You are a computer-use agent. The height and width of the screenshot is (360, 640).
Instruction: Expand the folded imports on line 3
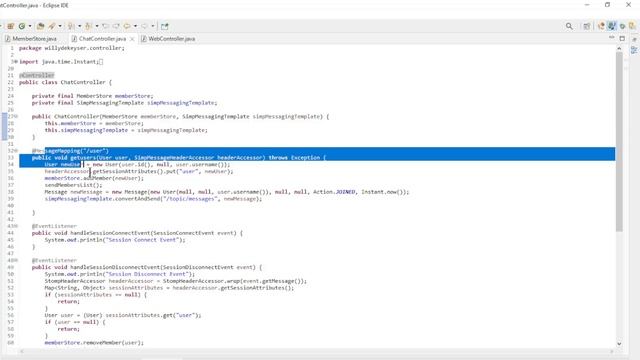[16, 62]
